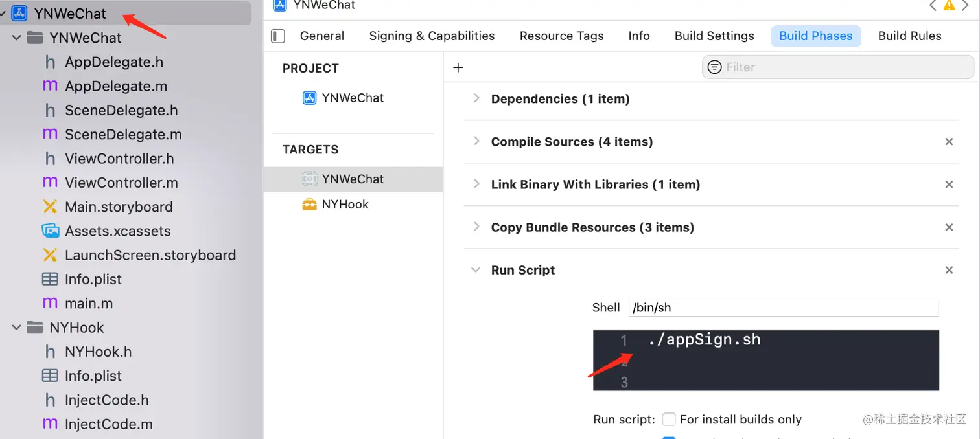Image resolution: width=980 pixels, height=439 pixels.
Task: Click the LaunchScreen.storyboard file icon
Action: [50, 255]
